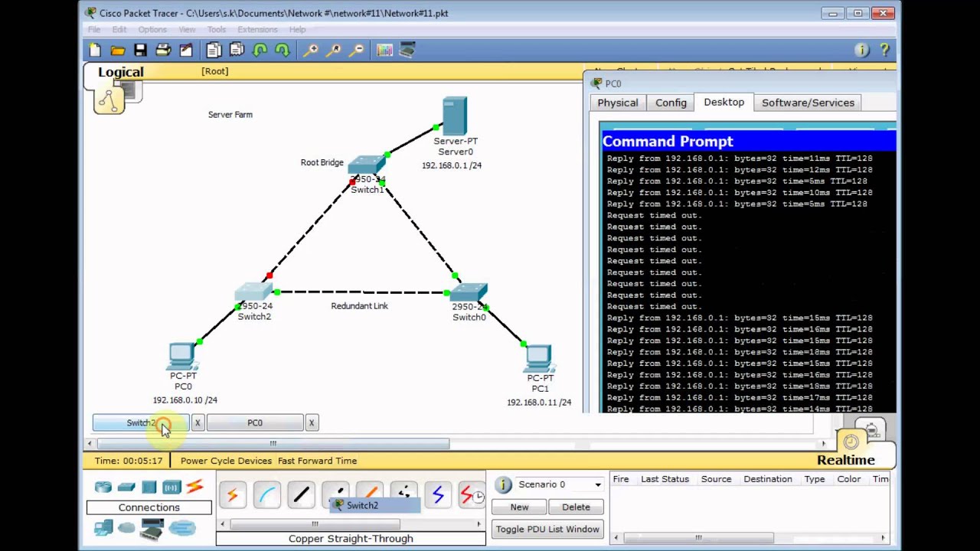
Task: Undo the last action
Action: 260,51
